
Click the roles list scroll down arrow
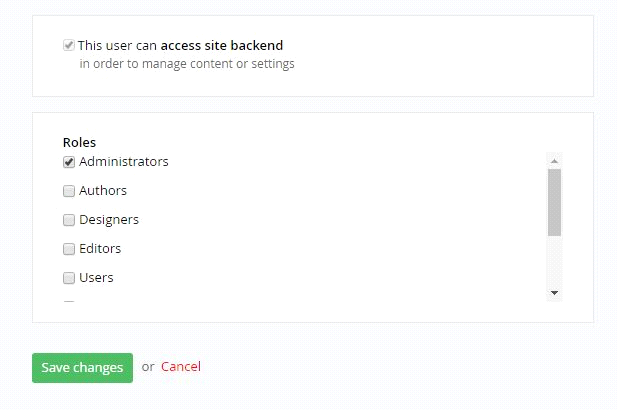(554, 293)
